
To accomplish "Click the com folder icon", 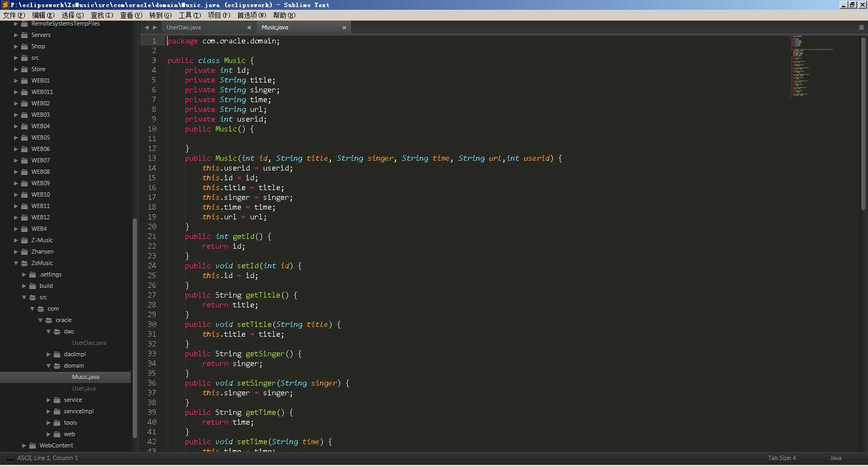I will (x=41, y=308).
